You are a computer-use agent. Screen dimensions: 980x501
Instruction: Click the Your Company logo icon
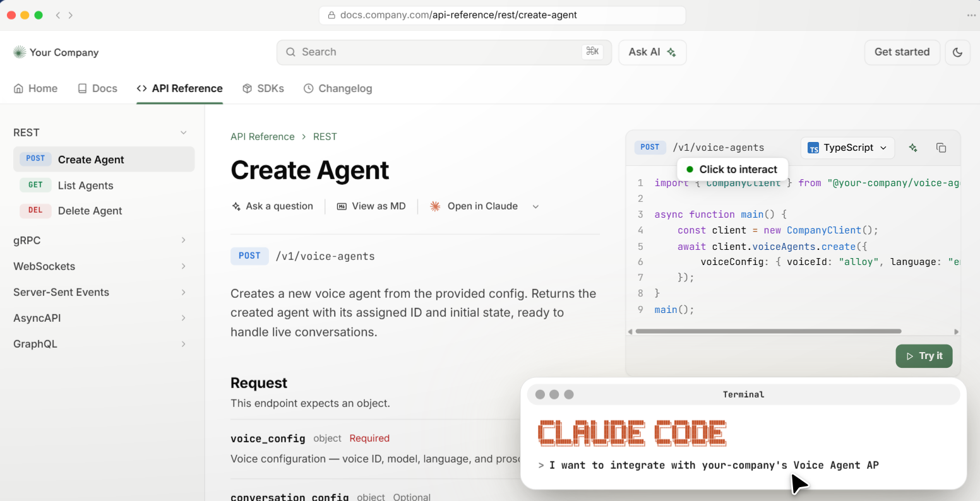(x=20, y=52)
